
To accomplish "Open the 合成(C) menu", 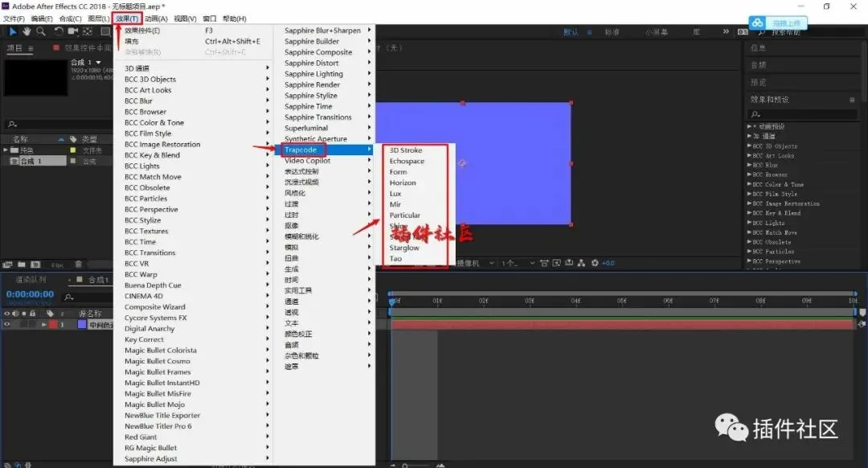I will (70, 18).
